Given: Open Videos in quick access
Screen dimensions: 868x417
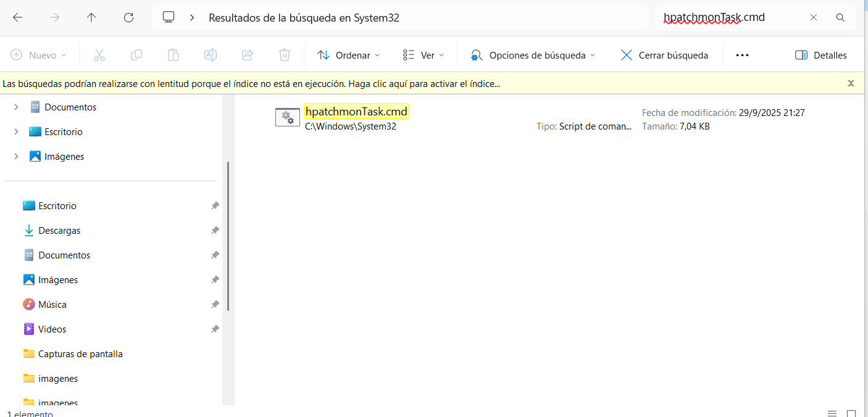Looking at the screenshot, I should (x=44, y=329).
